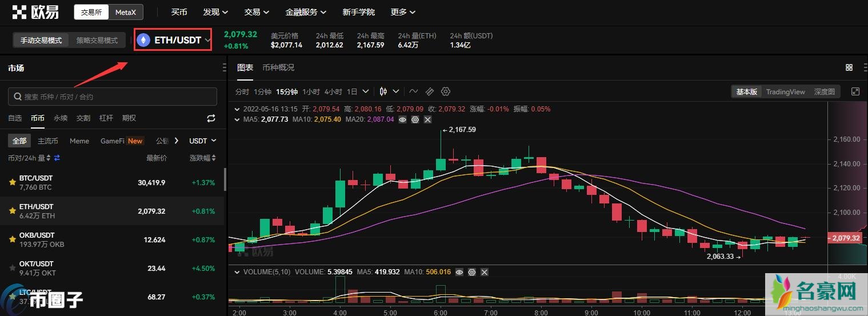The width and height of the screenshot is (868, 316).
Task: Click the grid layout icon
Action: [849, 67]
